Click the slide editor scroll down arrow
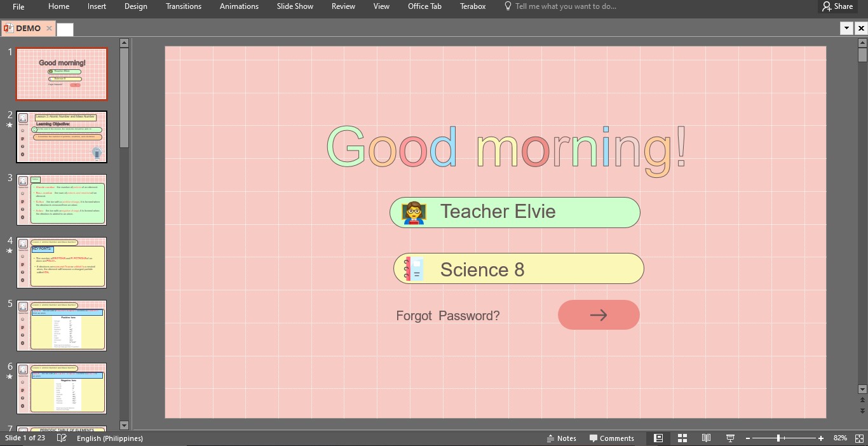868x446 pixels. point(862,389)
